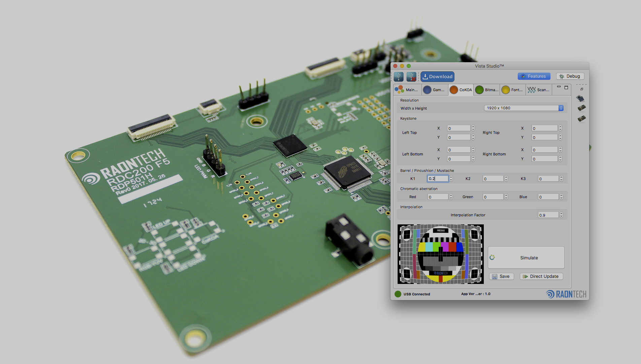
Task: Adjust the Right Top Y stepper
Action: [x=560, y=137]
